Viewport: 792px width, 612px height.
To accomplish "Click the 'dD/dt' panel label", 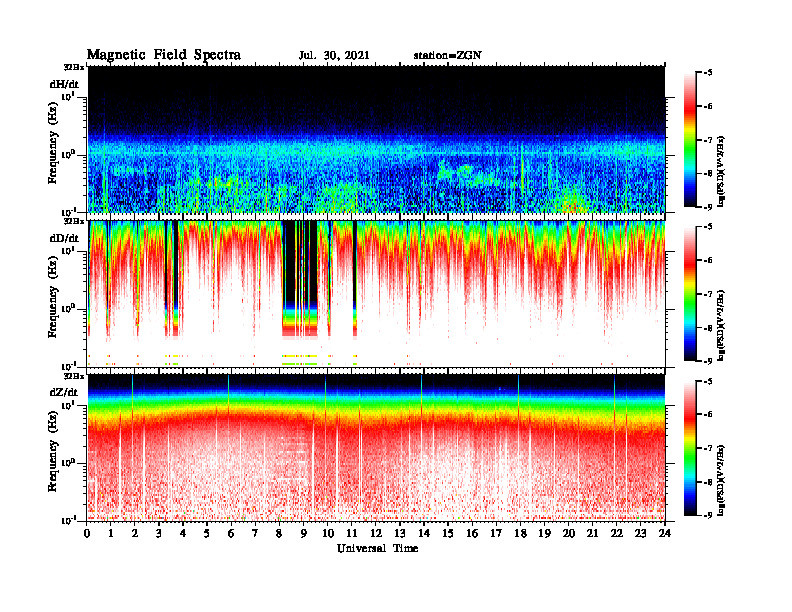I will [64, 238].
